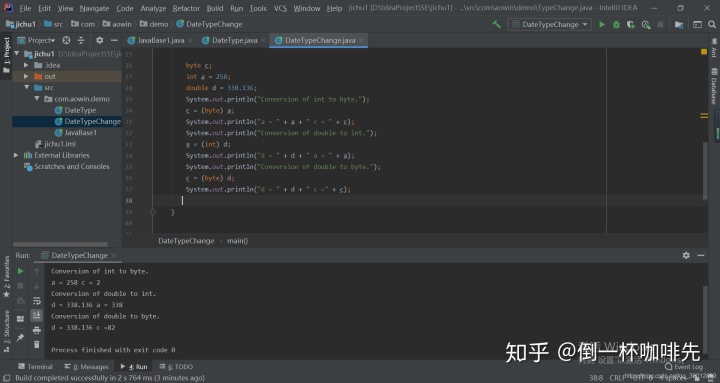Expand the out folder

[x=27, y=76]
